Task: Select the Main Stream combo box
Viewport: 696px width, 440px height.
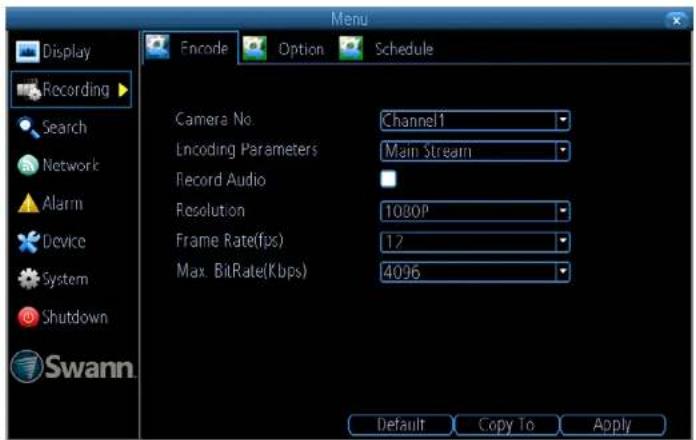Action: click(475, 151)
